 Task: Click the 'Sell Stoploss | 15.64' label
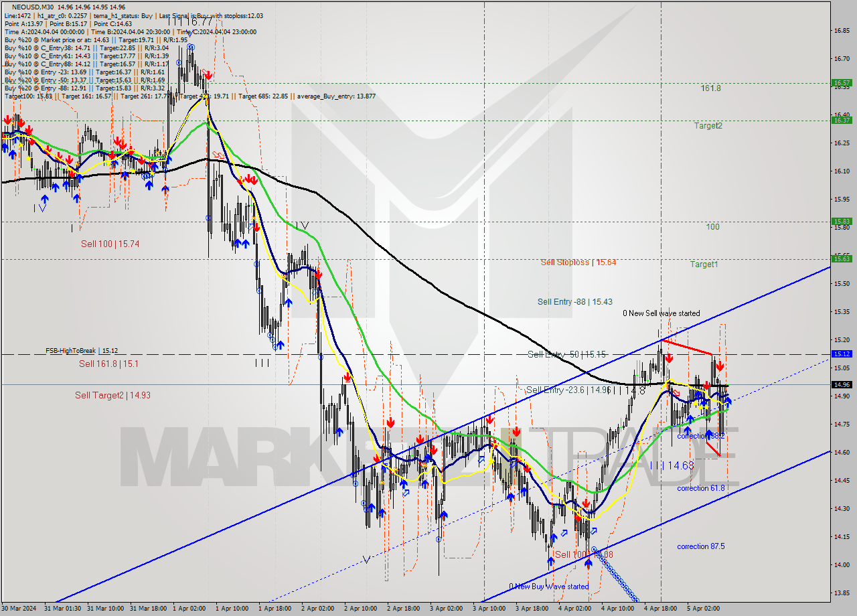578,262
